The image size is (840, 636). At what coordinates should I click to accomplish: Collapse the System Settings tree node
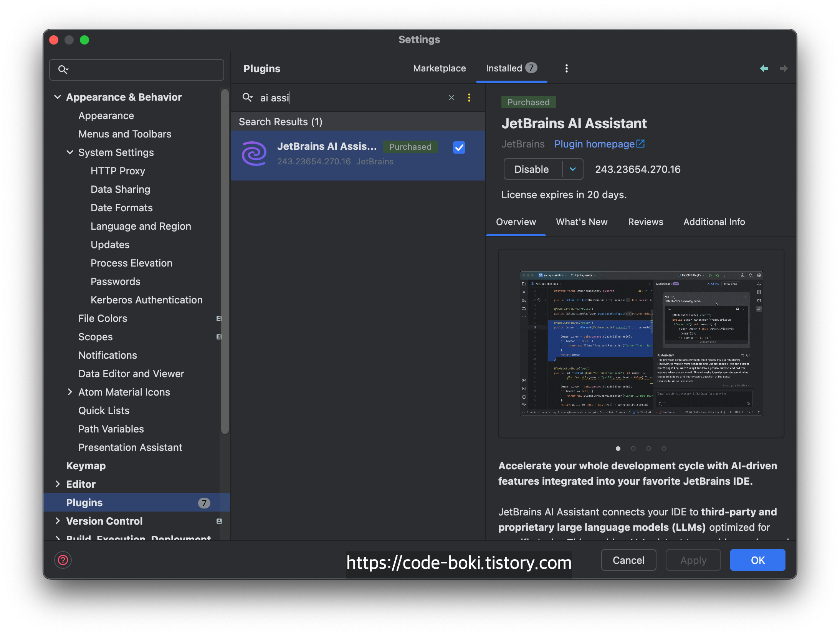click(x=70, y=152)
